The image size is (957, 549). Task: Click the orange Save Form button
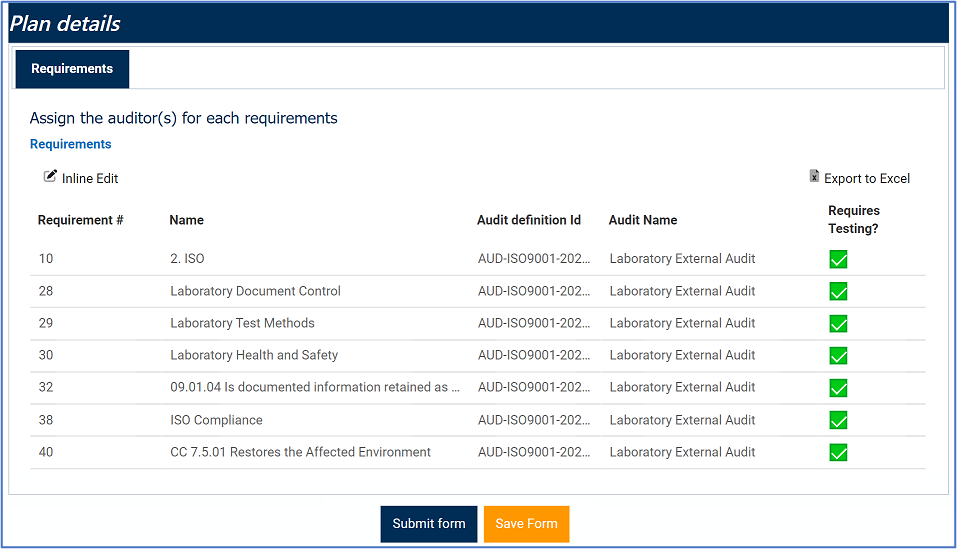click(526, 524)
